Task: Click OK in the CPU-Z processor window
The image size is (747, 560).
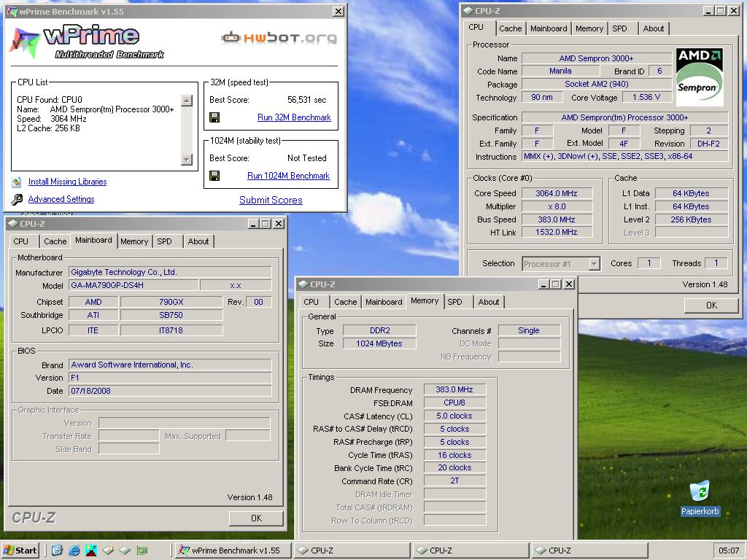Action: 711,306
